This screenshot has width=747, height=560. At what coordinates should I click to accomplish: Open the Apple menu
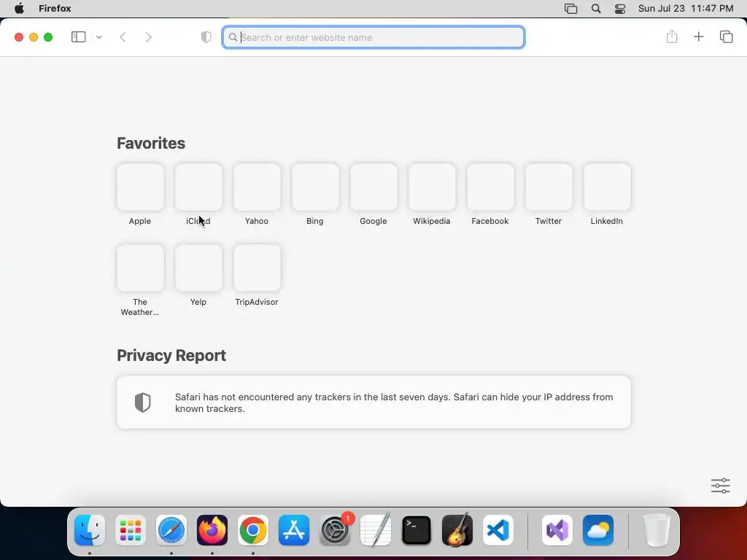(x=19, y=9)
